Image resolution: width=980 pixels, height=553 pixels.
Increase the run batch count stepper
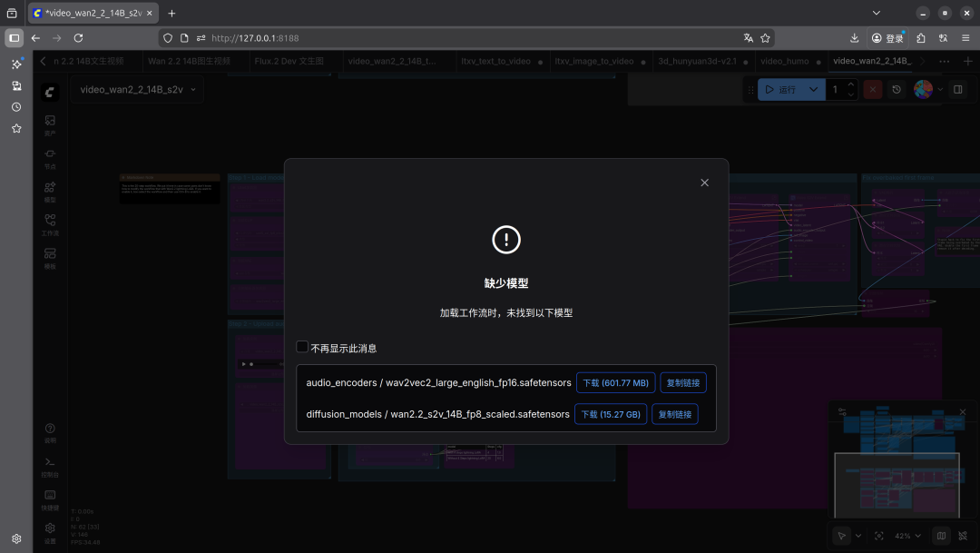pyautogui.click(x=848, y=84)
